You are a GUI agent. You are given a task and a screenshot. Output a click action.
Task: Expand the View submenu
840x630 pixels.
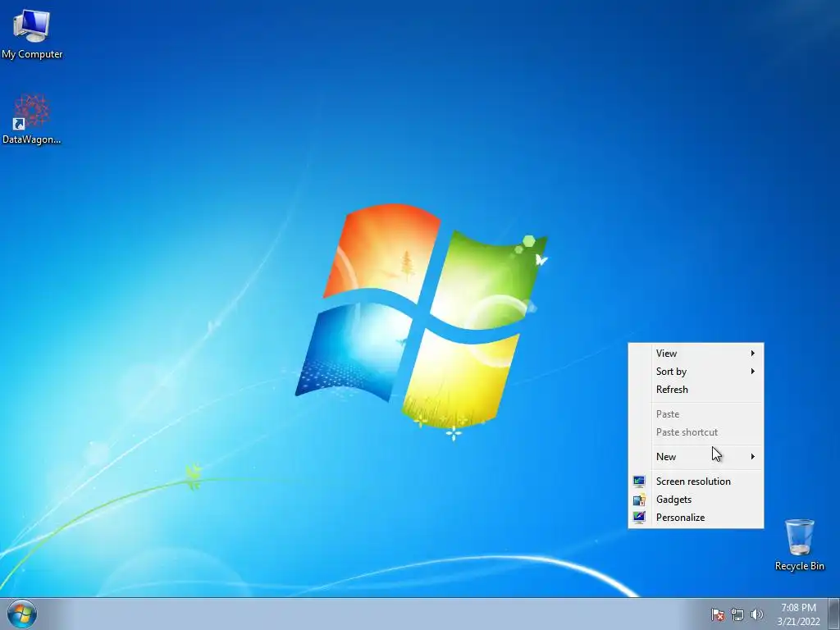point(696,353)
